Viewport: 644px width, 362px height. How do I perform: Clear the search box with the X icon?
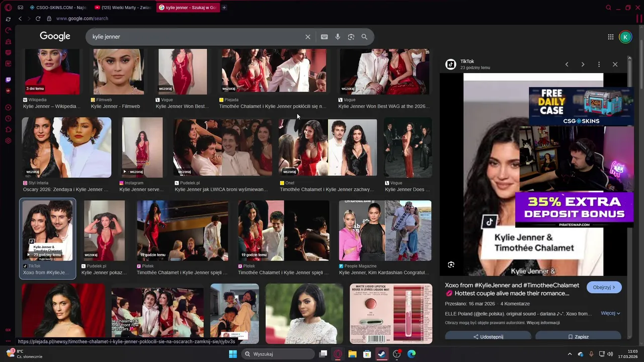pos(308,37)
